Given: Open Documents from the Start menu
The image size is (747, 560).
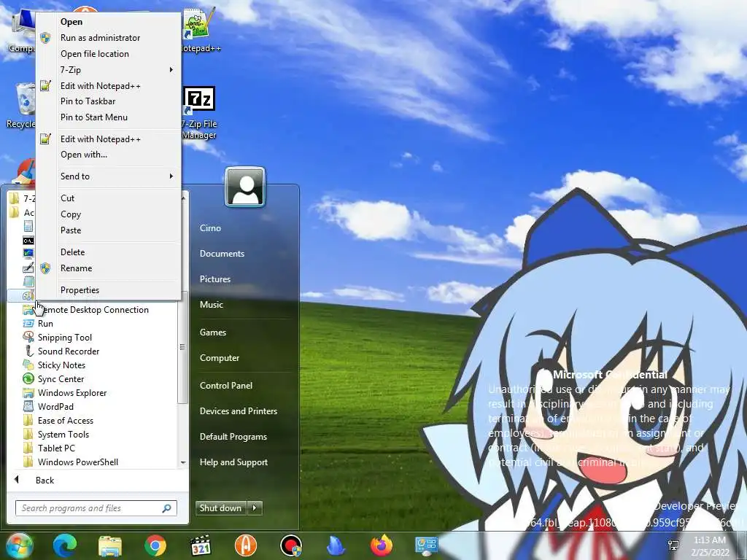Looking at the screenshot, I should [222, 253].
